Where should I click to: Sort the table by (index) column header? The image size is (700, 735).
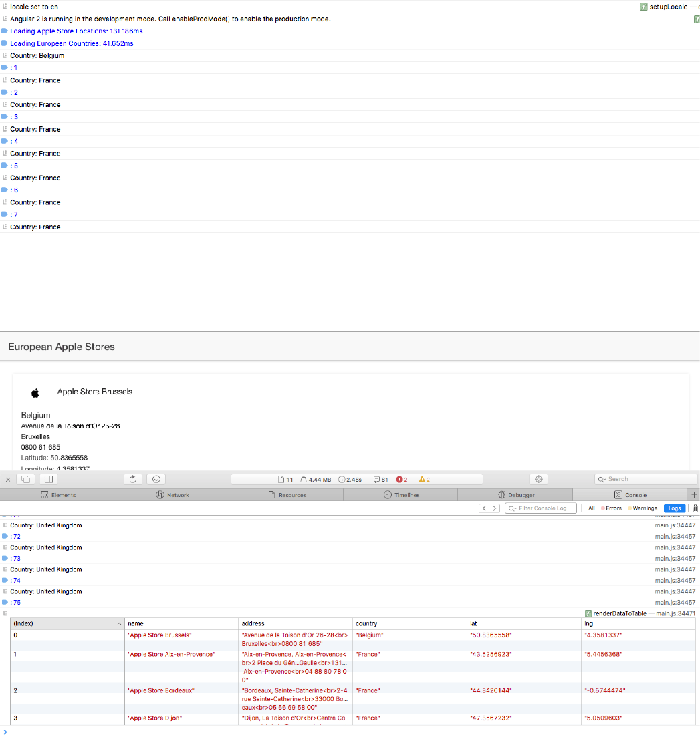pyautogui.click(x=67, y=624)
